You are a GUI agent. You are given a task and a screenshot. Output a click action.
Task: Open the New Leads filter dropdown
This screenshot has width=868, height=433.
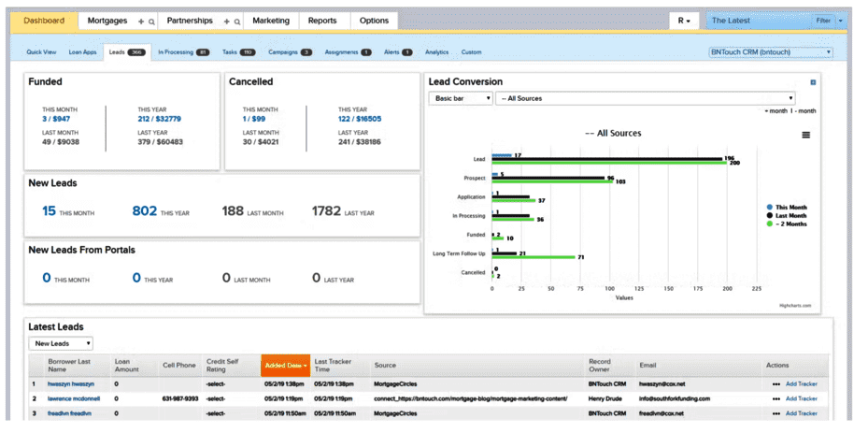point(61,343)
